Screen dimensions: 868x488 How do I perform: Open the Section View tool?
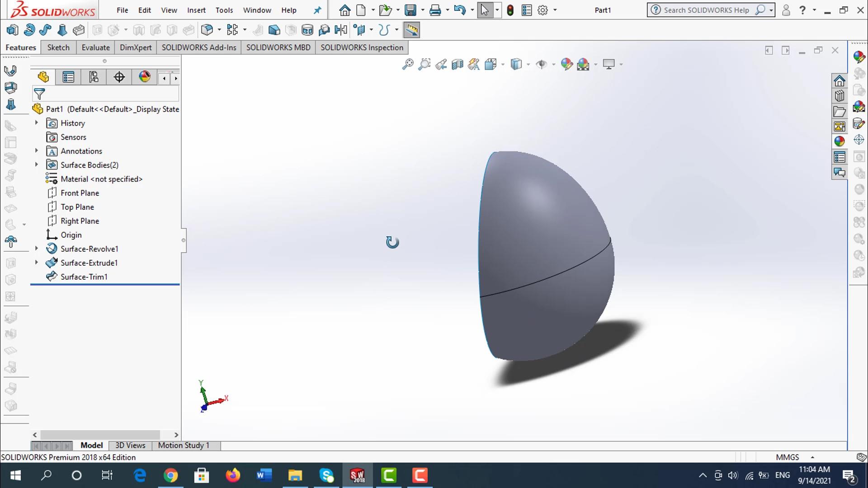457,64
